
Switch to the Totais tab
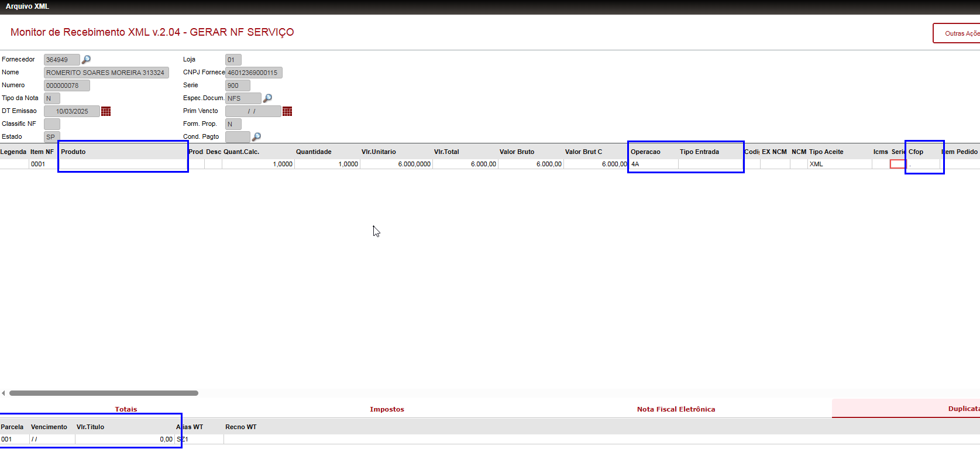click(126, 409)
